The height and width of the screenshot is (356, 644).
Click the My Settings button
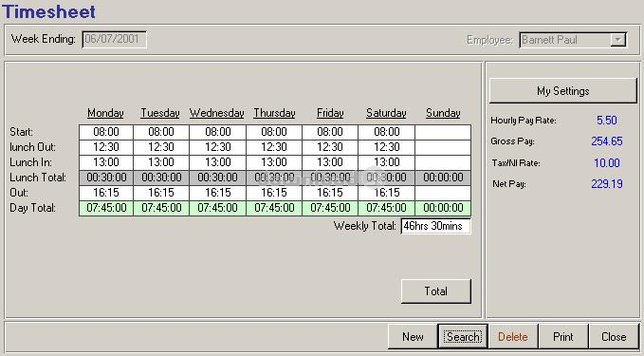pos(563,91)
